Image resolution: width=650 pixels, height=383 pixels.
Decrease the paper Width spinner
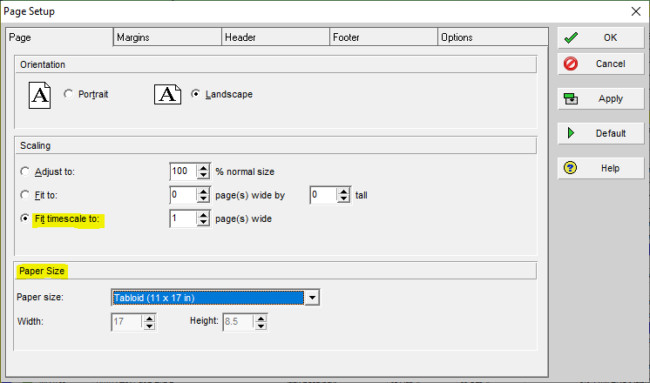149,326
